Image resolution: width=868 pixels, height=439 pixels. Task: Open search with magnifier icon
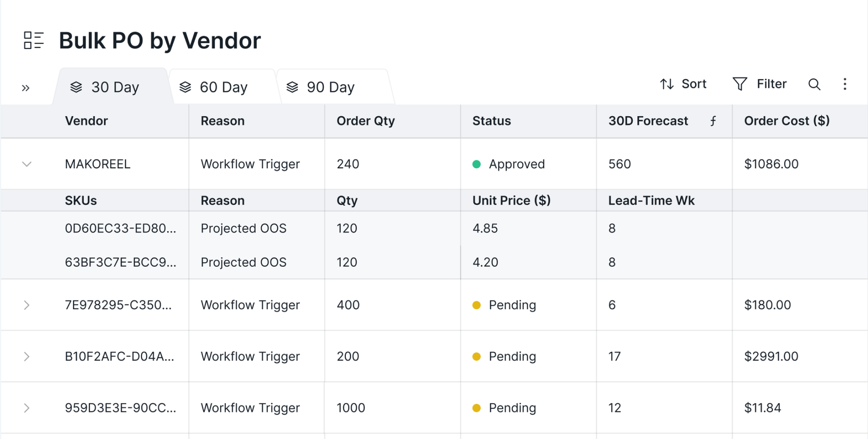[x=814, y=85]
